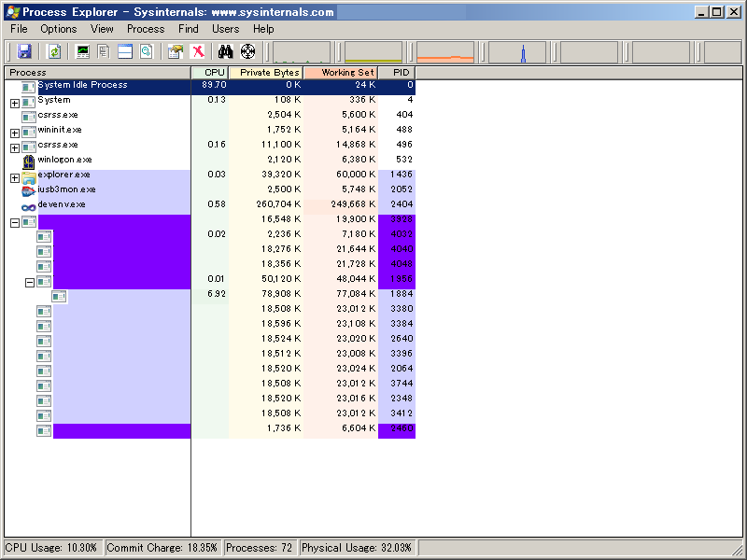Click the process icon in PID 2640 row
The width and height of the screenshot is (747, 560).
(44, 342)
